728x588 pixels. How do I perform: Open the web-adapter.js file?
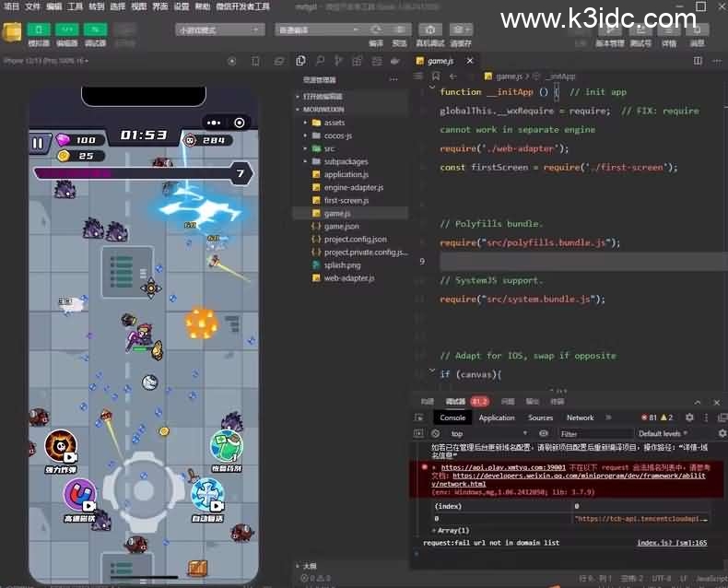coord(349,278)
